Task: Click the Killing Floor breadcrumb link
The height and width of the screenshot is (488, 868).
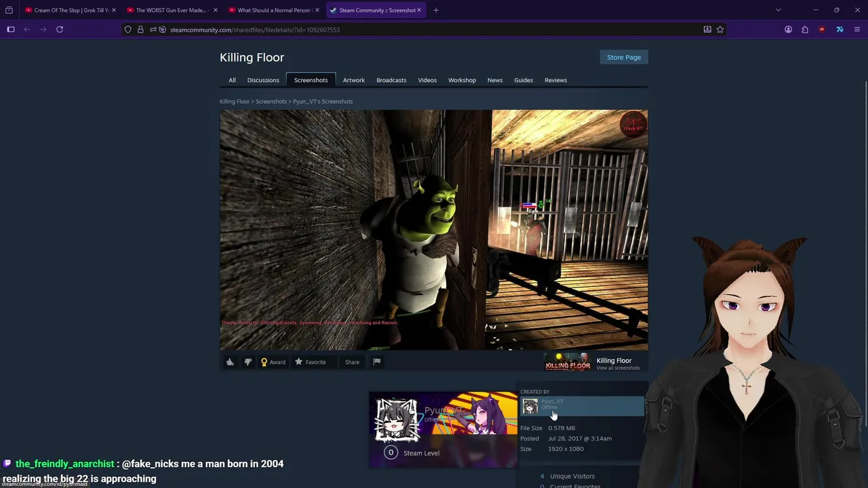Action: (235, 102)
